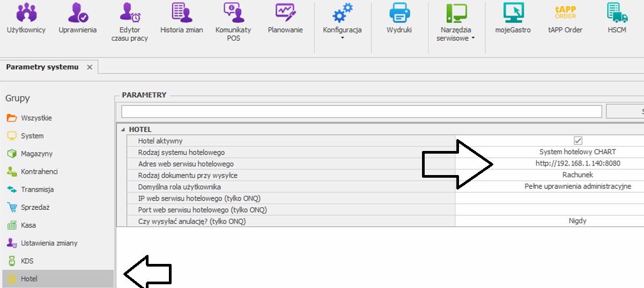Image resolution: width=644 pixels, height=288 pixels.
Task: Close the Parametry systemu tab
Action: (90, 67)
